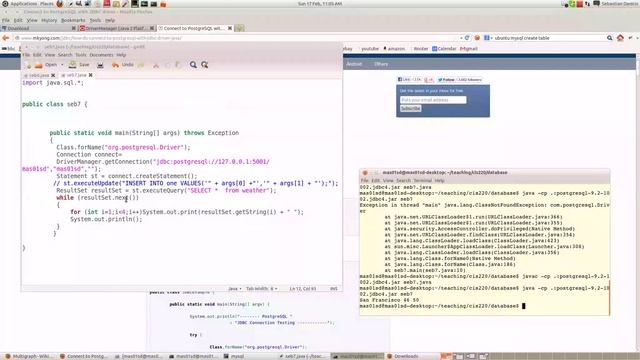Open Connect to Postg... taskbar item

click(x=84, y=356)
